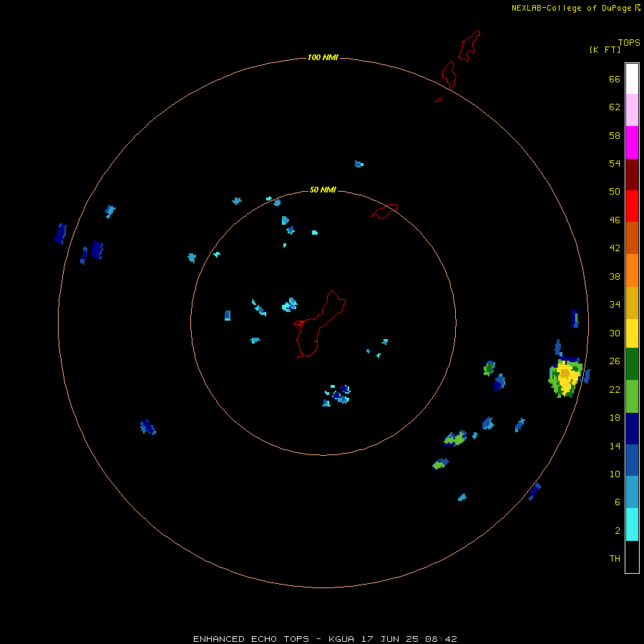The width and height of the screenshot is (644, 644).
Task: Click the "30" scale value
Action: 615,333
